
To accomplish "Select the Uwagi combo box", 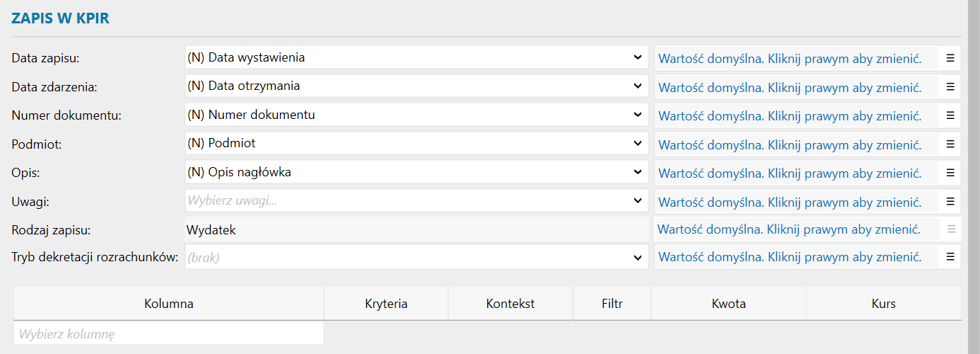I will [x=416, y=201].
